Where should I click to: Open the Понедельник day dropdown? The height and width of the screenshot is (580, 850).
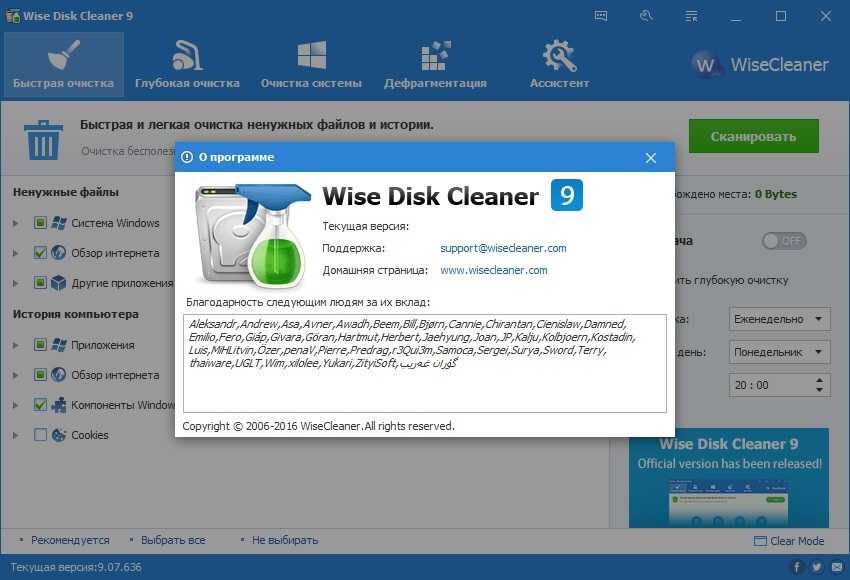tap(780, 352)
